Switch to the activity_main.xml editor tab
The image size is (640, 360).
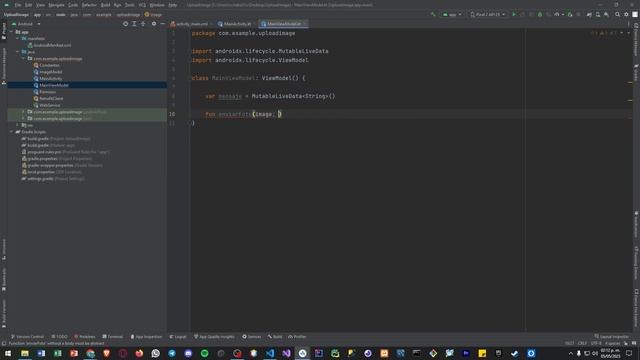coord(190,24)
